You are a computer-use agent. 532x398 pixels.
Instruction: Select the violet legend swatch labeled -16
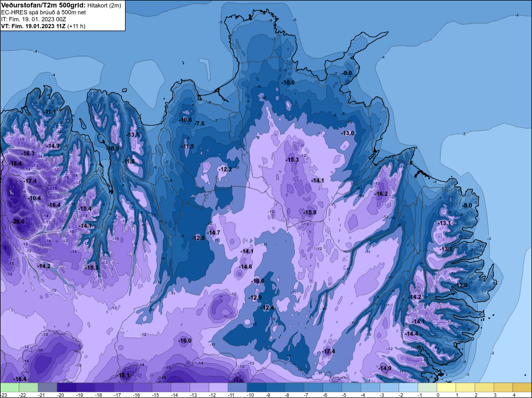coord(143,387)
